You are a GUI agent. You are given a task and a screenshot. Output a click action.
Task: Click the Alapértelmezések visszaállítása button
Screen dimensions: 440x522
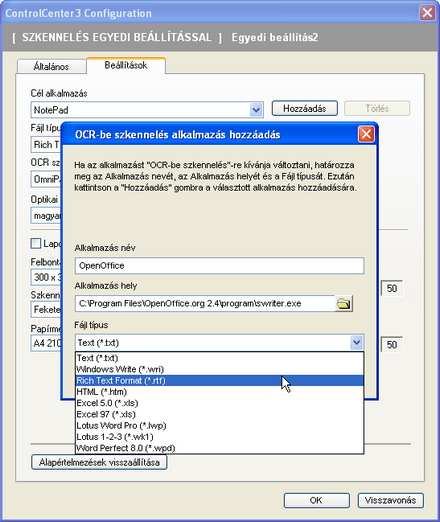click(x=99, y=462)
